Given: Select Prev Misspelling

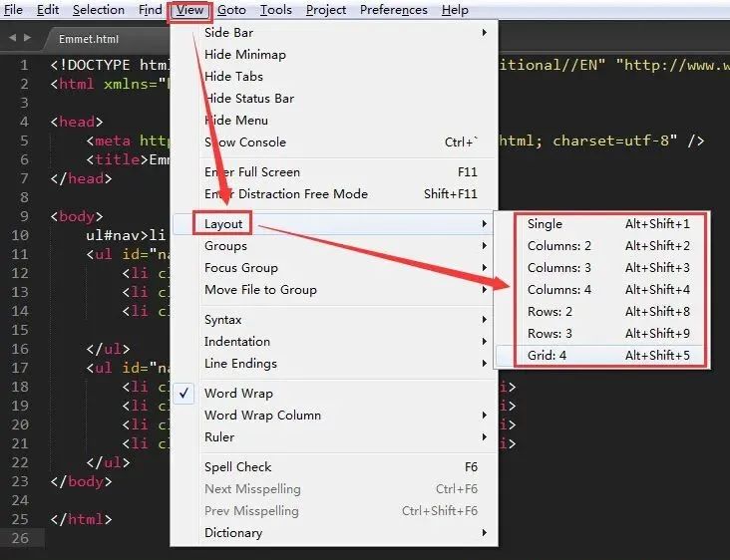Looking at the screenshot, I should pyautogui.click(x=334, y=511).
